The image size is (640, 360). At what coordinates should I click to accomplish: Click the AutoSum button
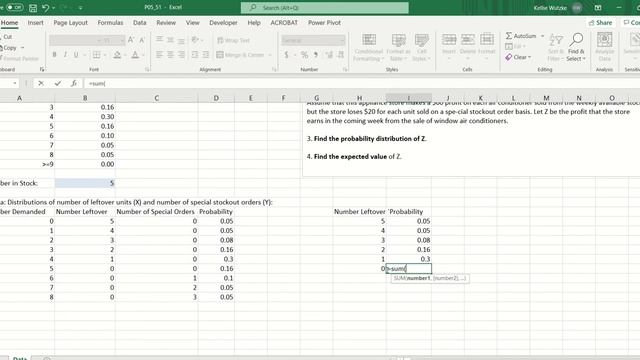[x=521, y=36]
